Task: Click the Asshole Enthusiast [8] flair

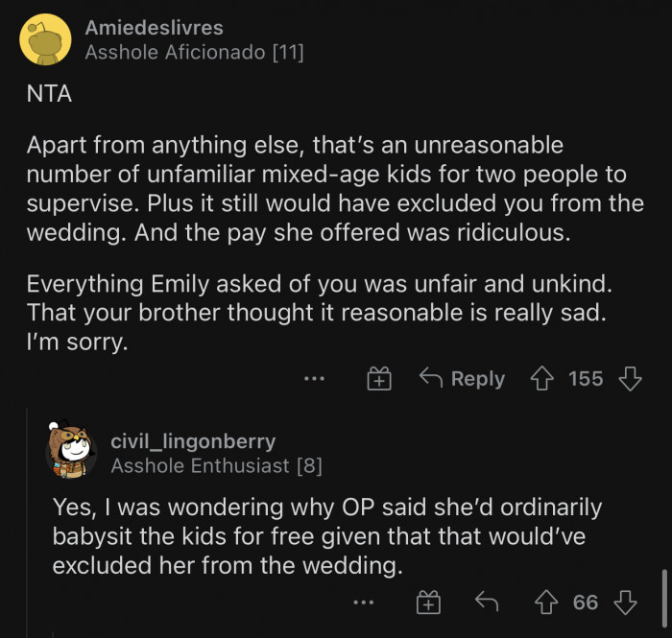Action: click(216, 465)
